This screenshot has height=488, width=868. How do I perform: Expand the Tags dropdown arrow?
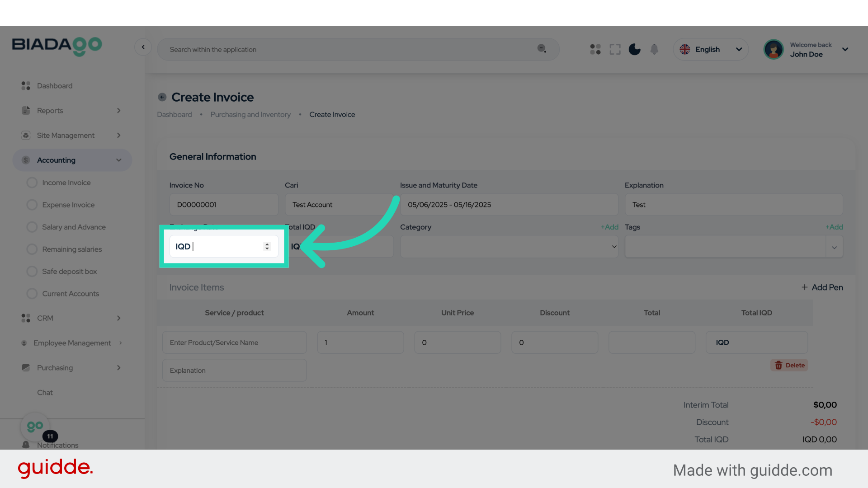pyautogui.click(x=834, y=247)
